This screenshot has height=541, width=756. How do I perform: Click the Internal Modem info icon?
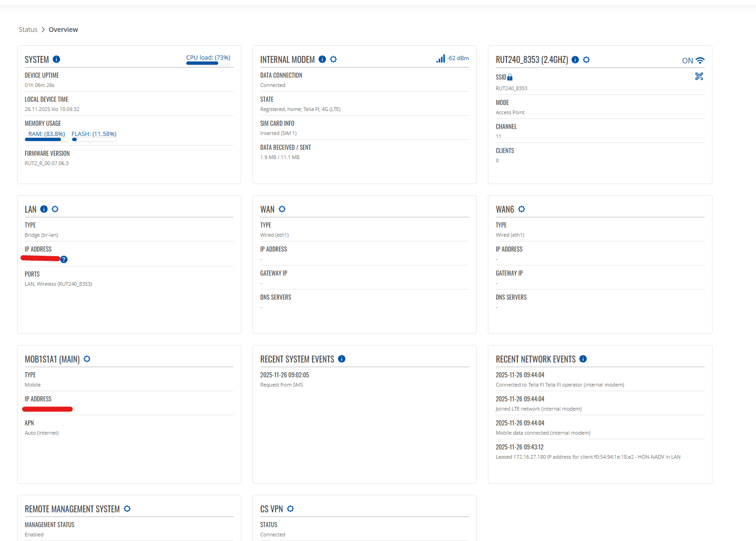(x=322, y=59)
